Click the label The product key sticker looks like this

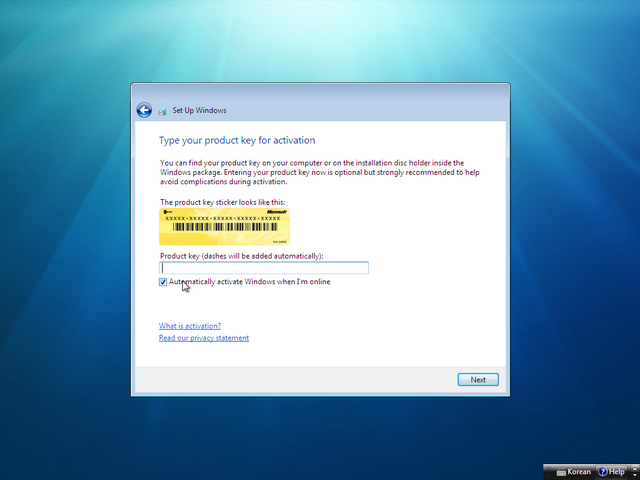[222, 202]
